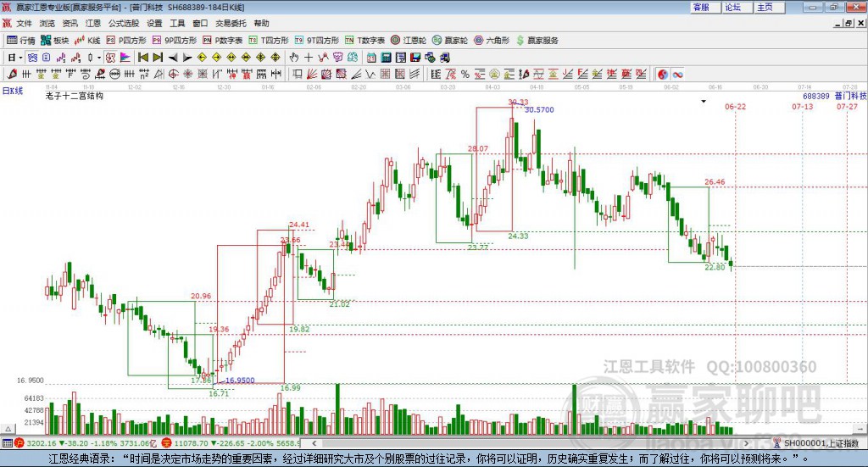Select the zigzag wave line tool

pos(370,74)
